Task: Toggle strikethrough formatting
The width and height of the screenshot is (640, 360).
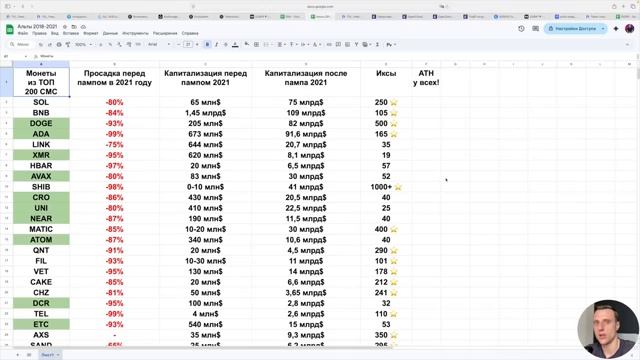Action: click(226, 44)
